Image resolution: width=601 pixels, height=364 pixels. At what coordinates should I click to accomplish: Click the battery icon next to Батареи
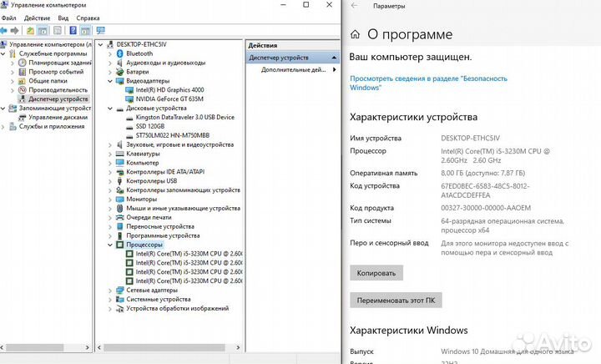119,72
